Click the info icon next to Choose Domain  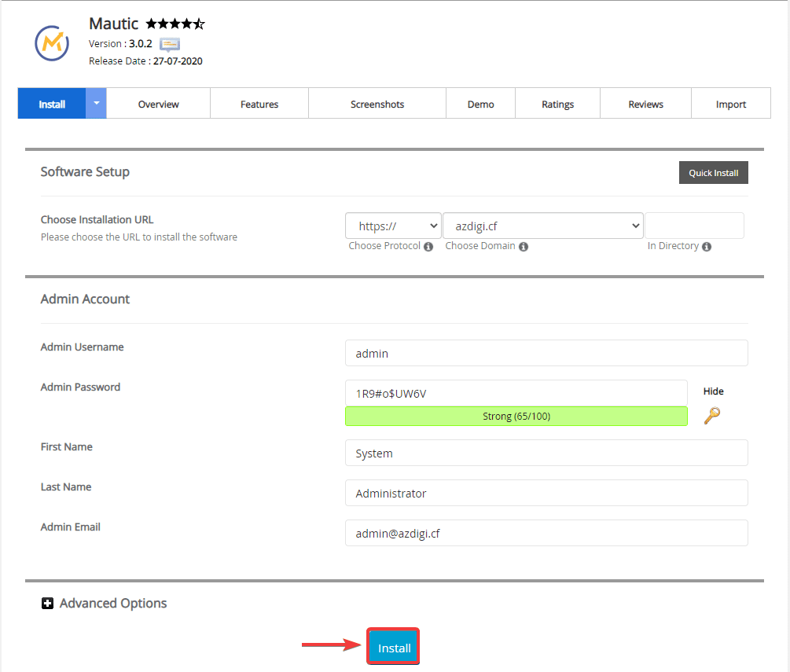coord(524,247)
